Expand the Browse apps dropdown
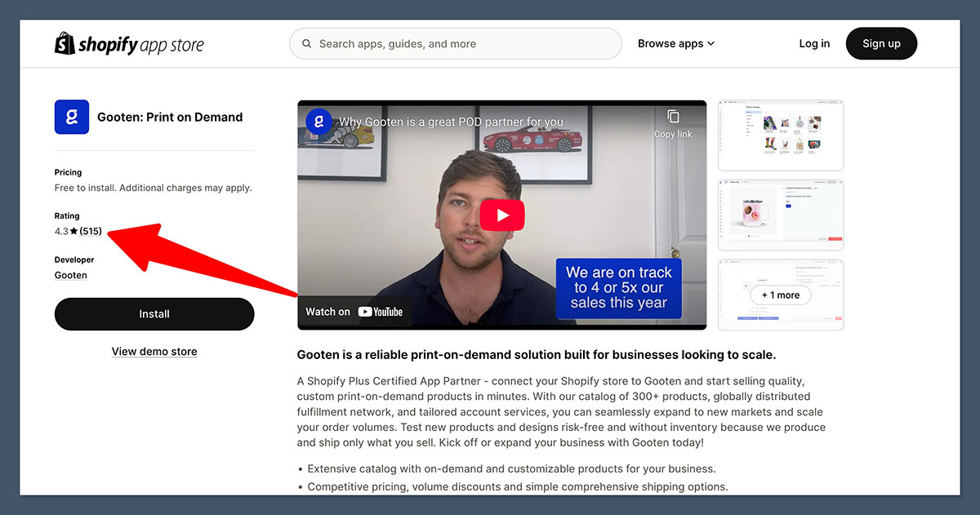The height and width of the screenshot is (515, 980). [676, 44]
